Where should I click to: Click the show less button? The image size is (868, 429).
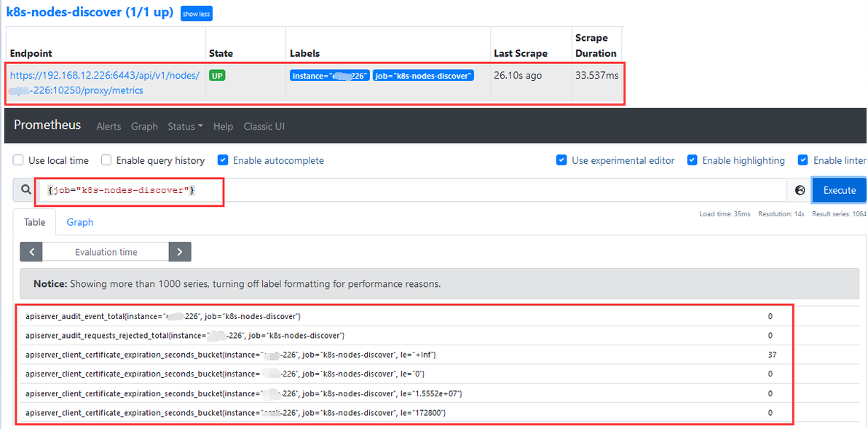(x=197, y=14)
